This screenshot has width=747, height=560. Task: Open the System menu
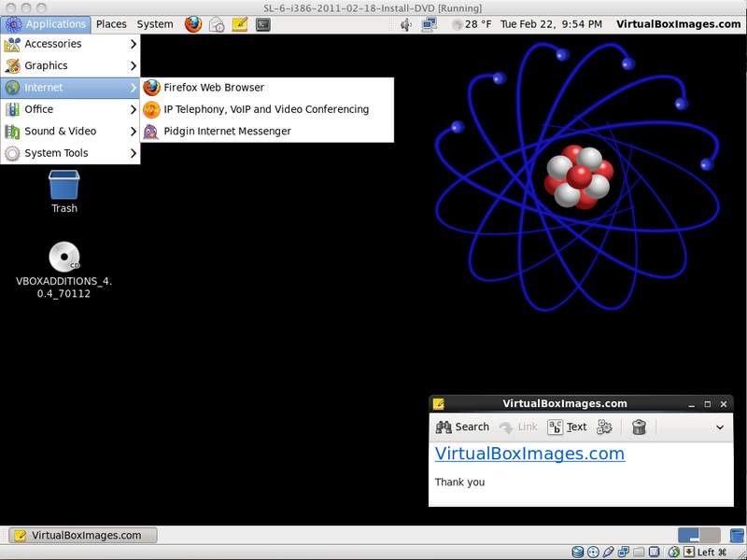coord(155,24)
